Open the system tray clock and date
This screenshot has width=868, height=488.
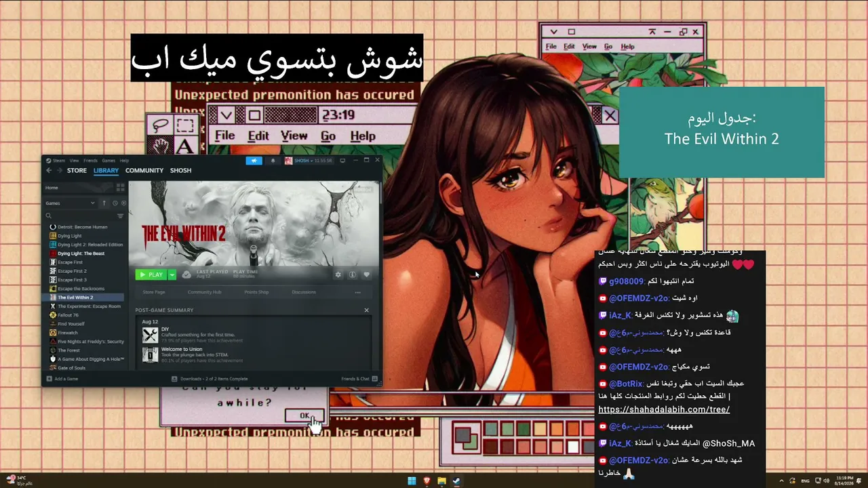coord(845,481)
